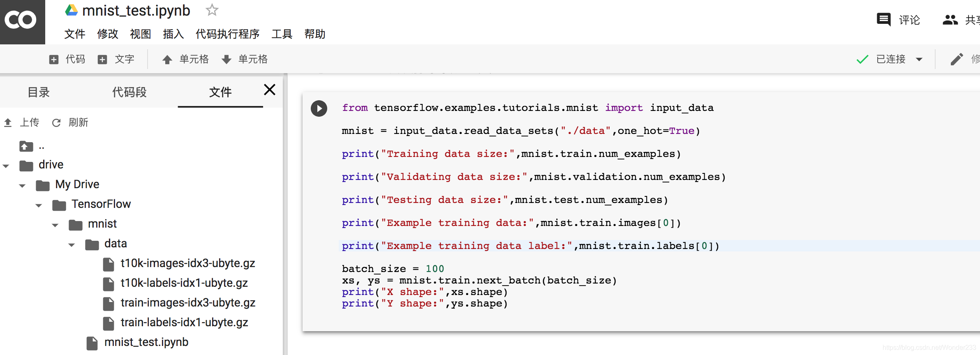This screenshot has width=980, height=355.
Task: Add a code cell with the plus 代码 icon
Action: point(54,60)
